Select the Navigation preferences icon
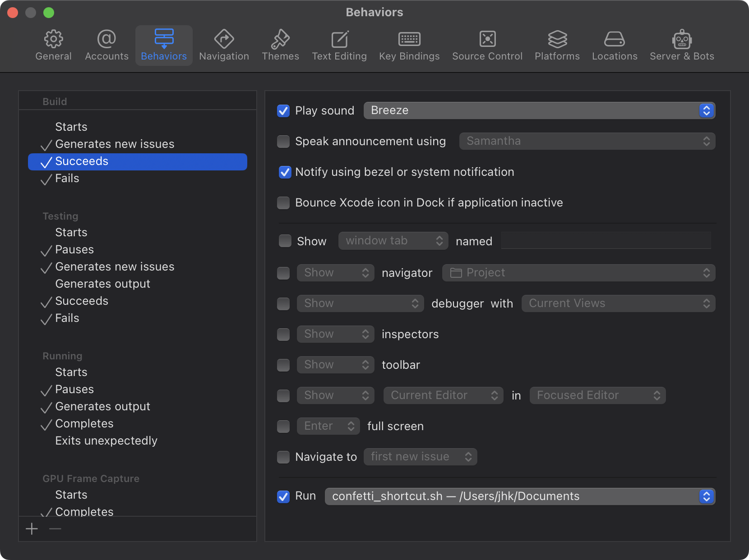749x560 pixels. pyautogui.click(x=224, y=44)
